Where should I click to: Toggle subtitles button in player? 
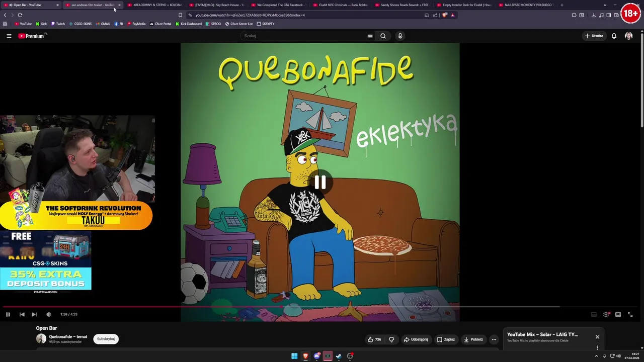[594, 314]
